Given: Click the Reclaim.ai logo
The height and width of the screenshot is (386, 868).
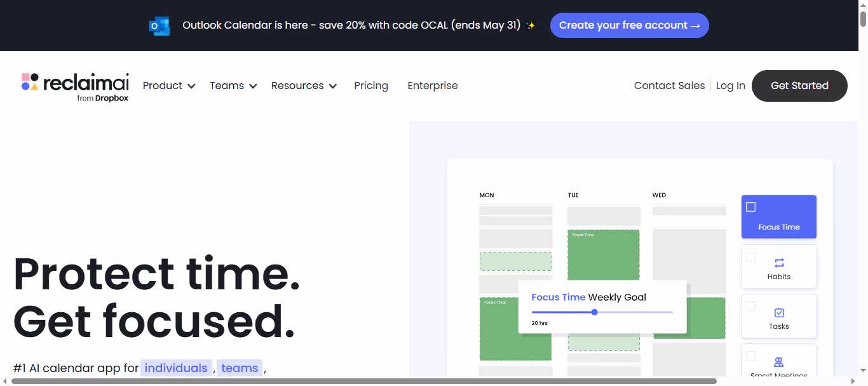Looking at the screenshot, I should point(75,87).
